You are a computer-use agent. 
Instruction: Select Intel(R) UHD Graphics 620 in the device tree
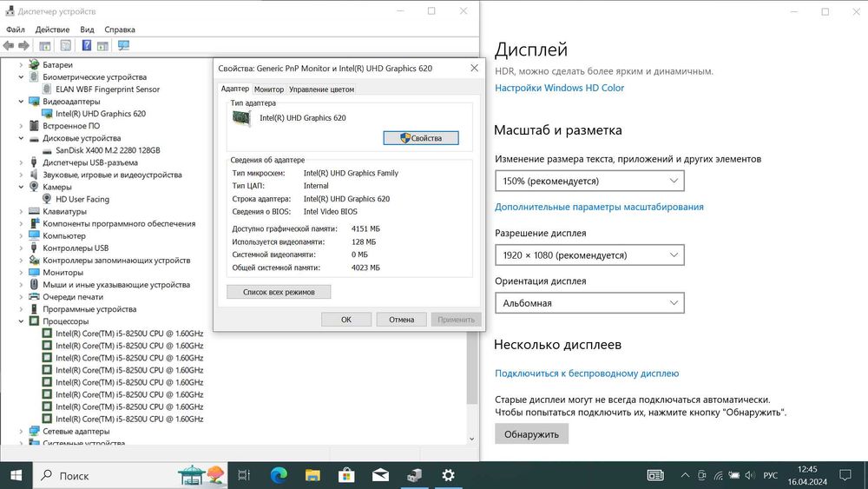click(x=100, y=114)
